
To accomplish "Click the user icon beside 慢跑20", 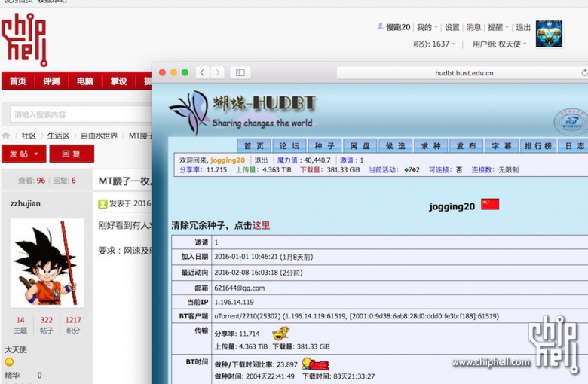I will pyautogui.click(x=380, y=26).
